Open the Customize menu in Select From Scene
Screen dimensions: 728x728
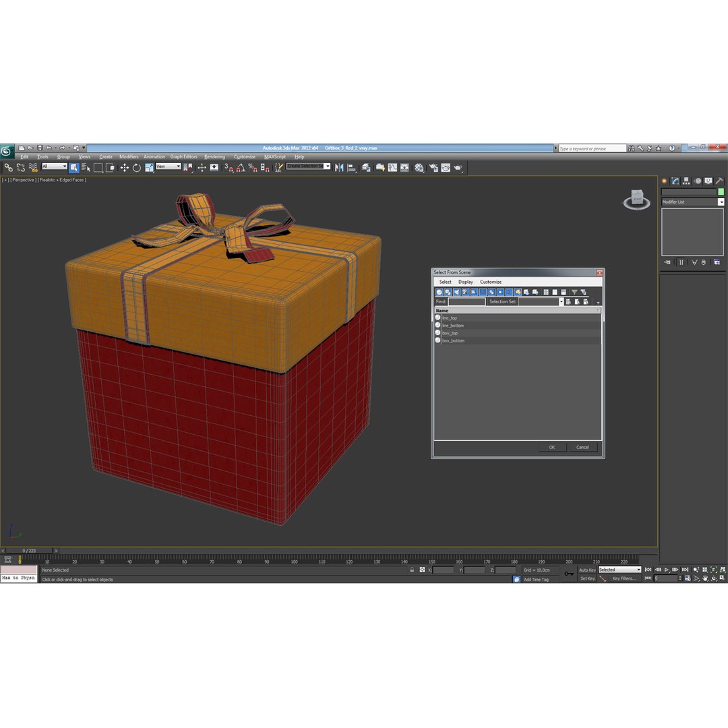point(491,282)
